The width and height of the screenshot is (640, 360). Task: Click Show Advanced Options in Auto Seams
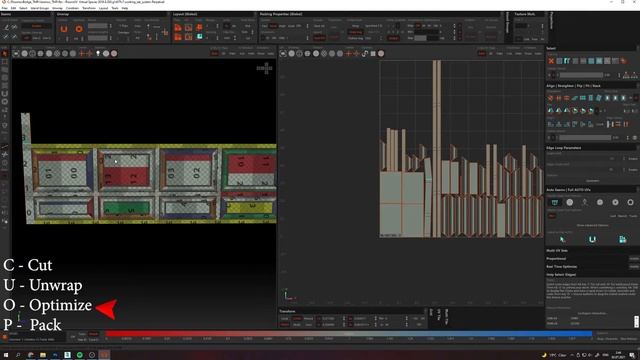click(x=592, y=225)
